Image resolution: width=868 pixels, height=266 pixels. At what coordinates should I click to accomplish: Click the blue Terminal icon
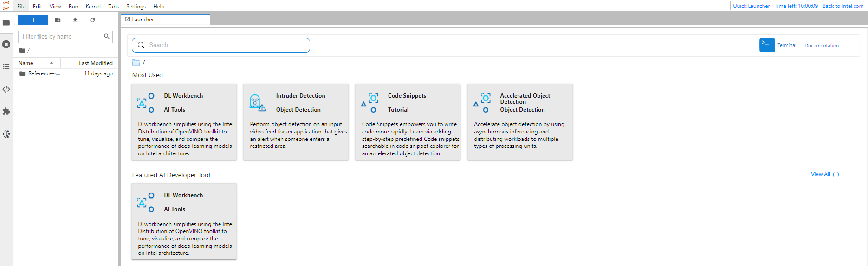[x=767, y=45]
